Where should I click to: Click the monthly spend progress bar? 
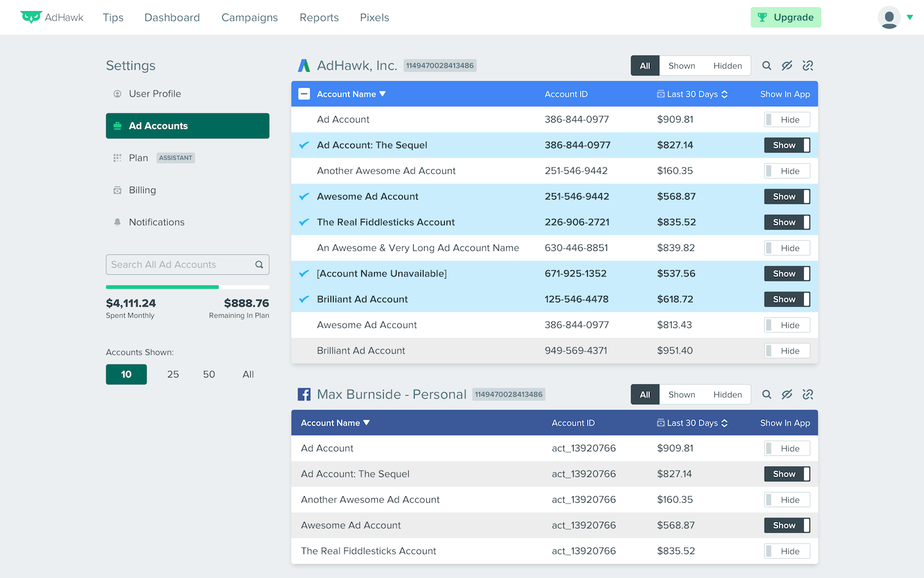point(187,287)
